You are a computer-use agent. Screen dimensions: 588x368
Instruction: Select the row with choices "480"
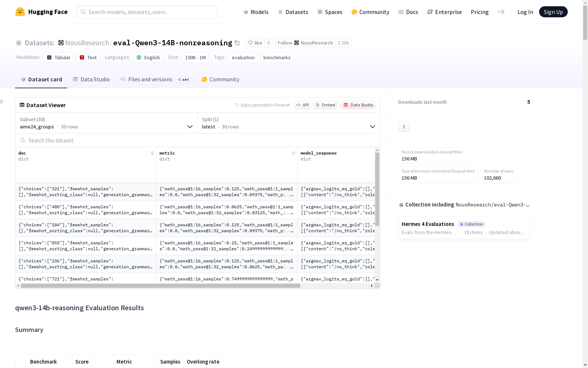tap(195, 210)
